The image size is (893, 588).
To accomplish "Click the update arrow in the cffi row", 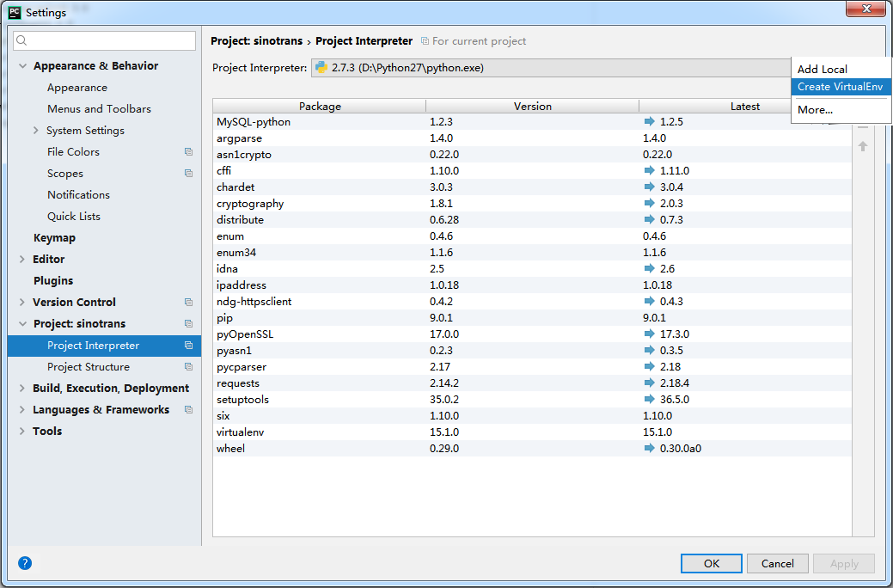I will (649, 170).
